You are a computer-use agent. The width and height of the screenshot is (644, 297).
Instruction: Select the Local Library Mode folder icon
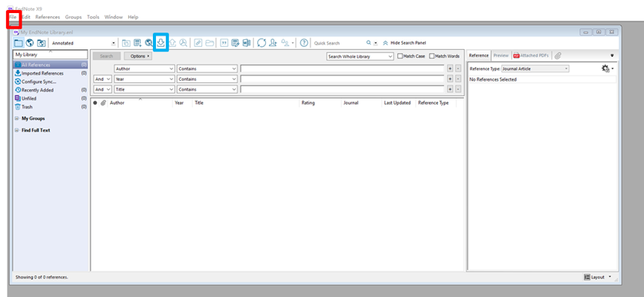18,43
